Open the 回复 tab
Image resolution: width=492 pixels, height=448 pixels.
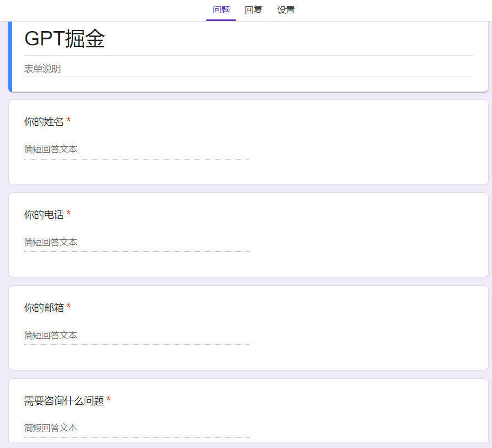(x=254, y=10)
